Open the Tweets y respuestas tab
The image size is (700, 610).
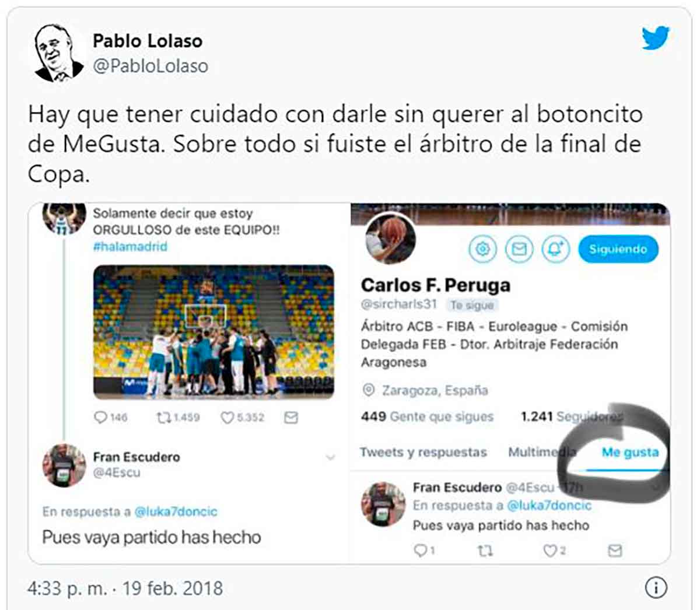pyautogui.click(x=423, y=453)
